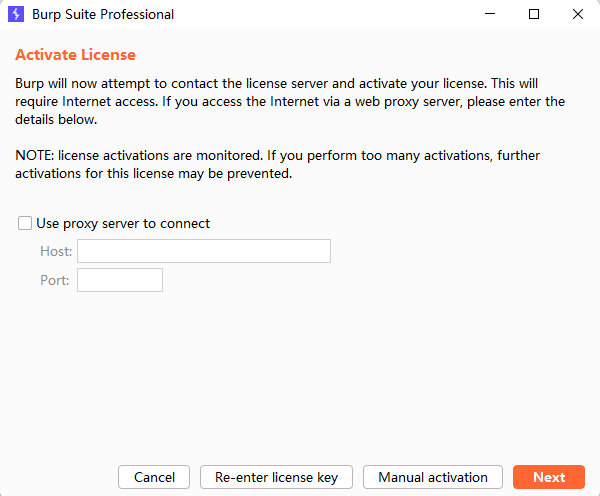Click the 'Port:' field label
This screenshot has height=496, width=600.
coord(55,280)
